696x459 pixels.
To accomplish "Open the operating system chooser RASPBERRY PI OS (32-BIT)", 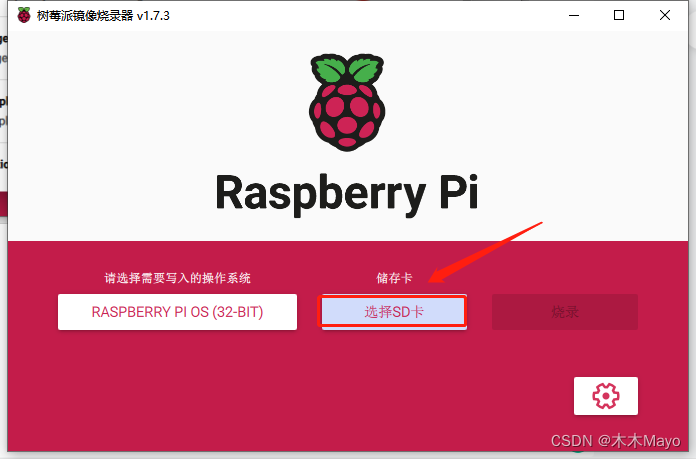I will [x=177, y=312].
